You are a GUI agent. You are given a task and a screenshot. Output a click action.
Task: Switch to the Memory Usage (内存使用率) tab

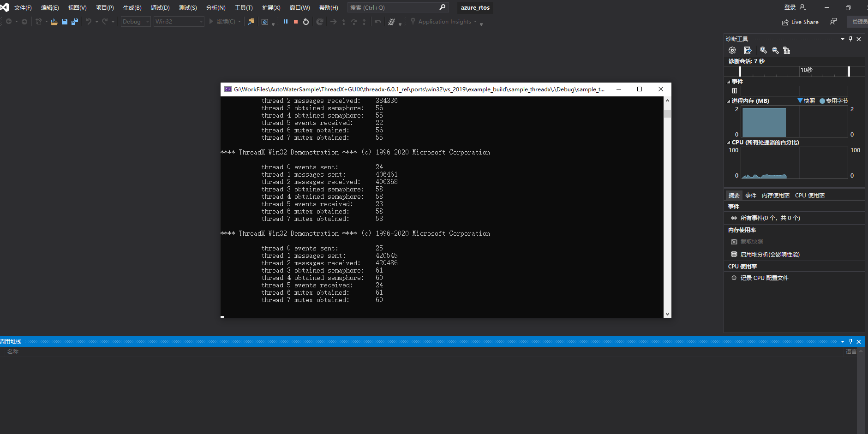(776, 196)
